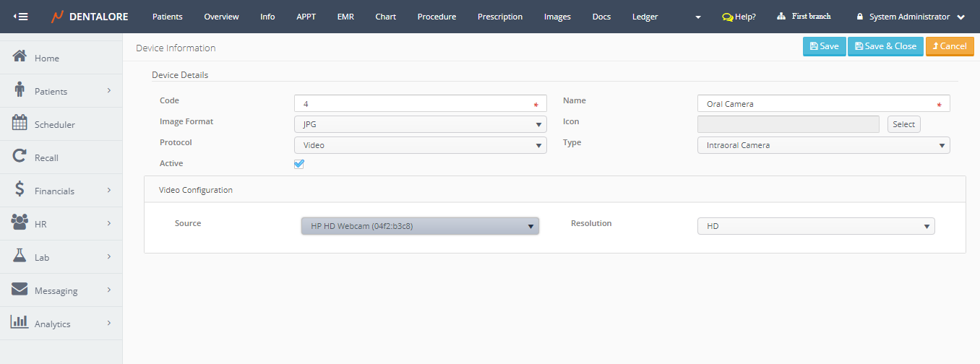Collapse sidebar with the hamburger menu icon
980x364 pixels.
pos(21,17)
